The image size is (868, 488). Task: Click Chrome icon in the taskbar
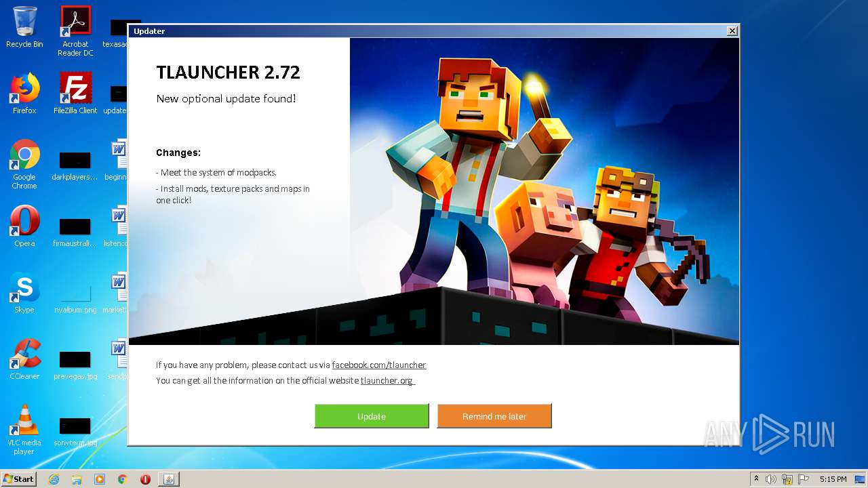coord(123,479)
